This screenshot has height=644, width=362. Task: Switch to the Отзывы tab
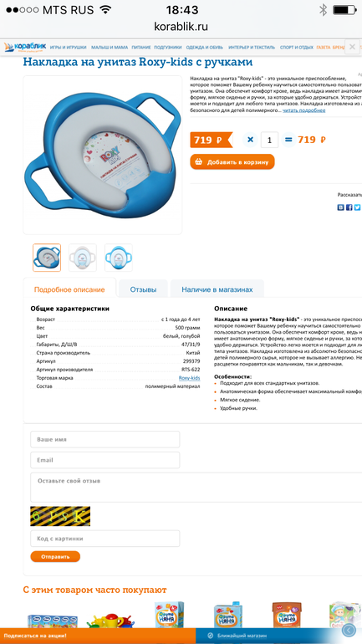[x=143, y=289]
